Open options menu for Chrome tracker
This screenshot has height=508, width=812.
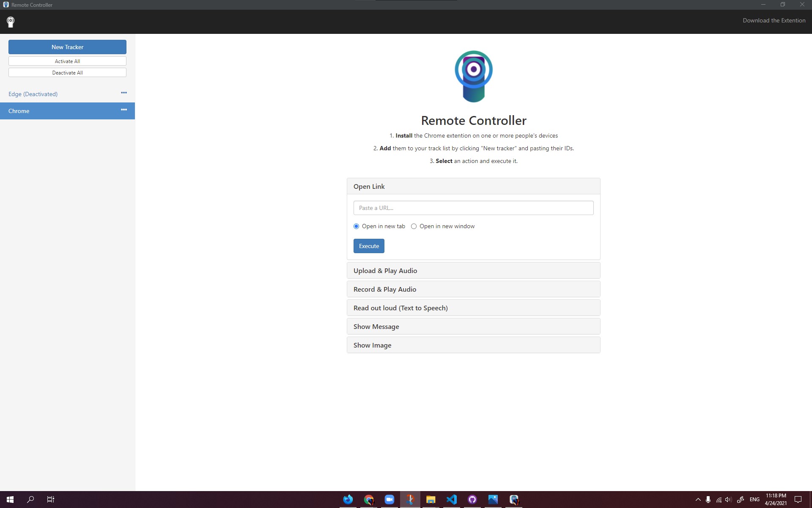tap(124, 110)
